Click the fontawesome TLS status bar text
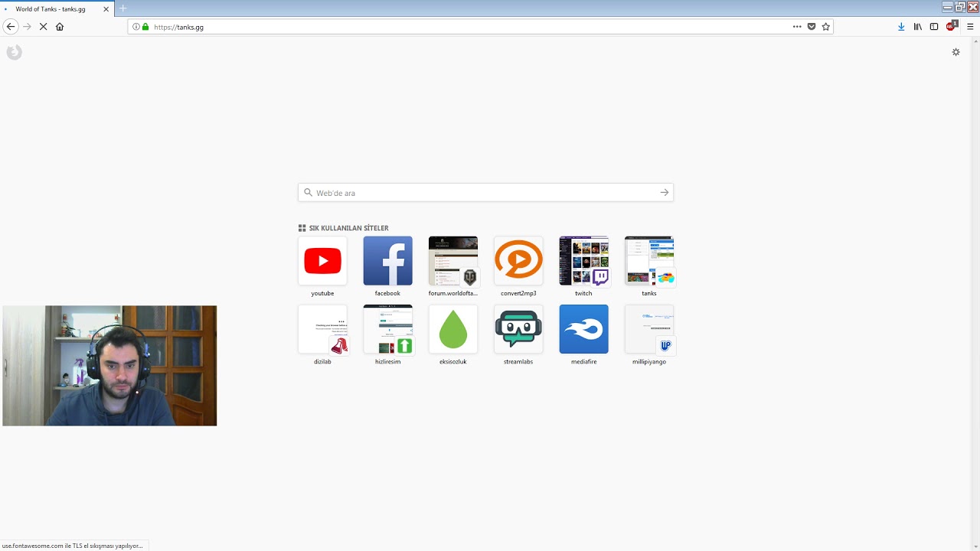This screenshot has width=980, height=551. [x=73, y=546]
